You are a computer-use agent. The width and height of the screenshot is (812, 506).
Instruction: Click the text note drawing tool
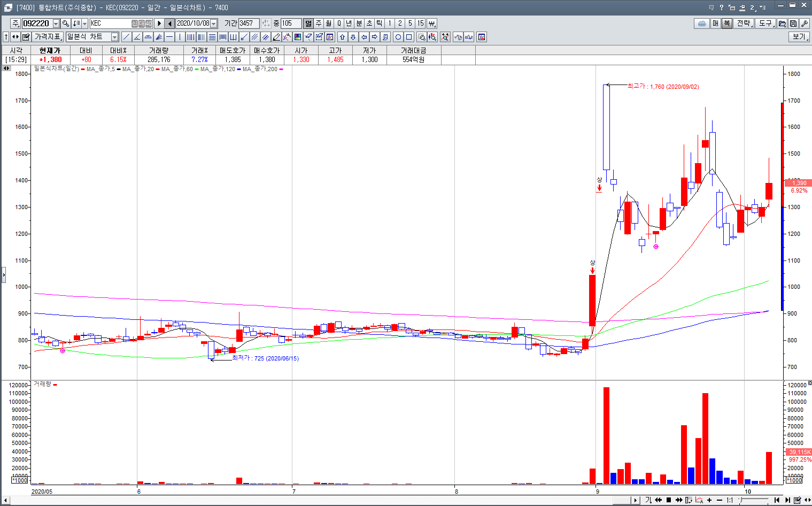(x=385, y=37)
